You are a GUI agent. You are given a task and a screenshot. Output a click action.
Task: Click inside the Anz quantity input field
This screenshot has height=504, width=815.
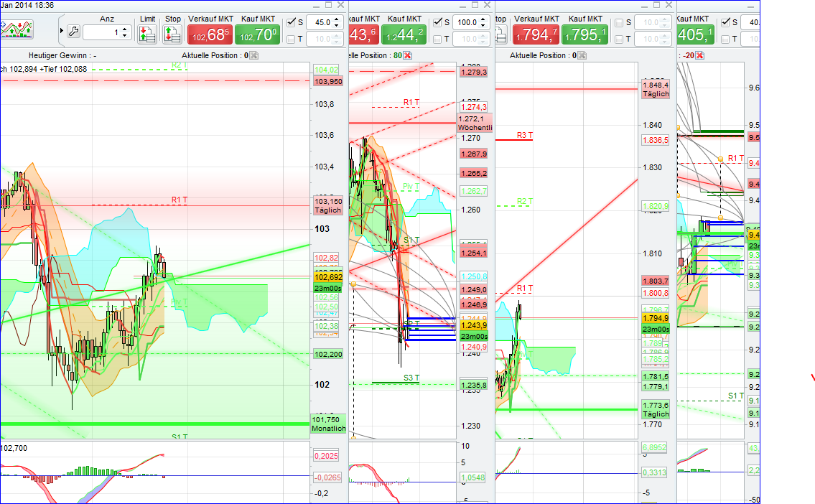tap(104, 32)
